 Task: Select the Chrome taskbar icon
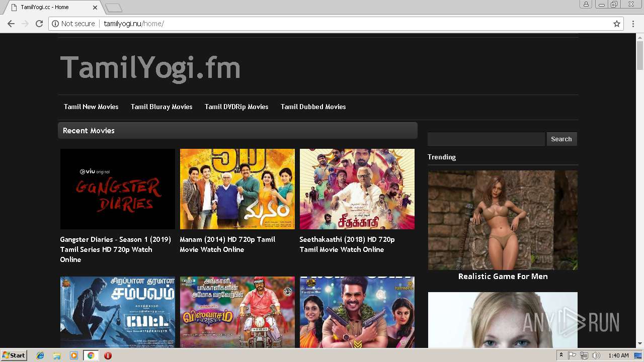[x=91, y=355]
